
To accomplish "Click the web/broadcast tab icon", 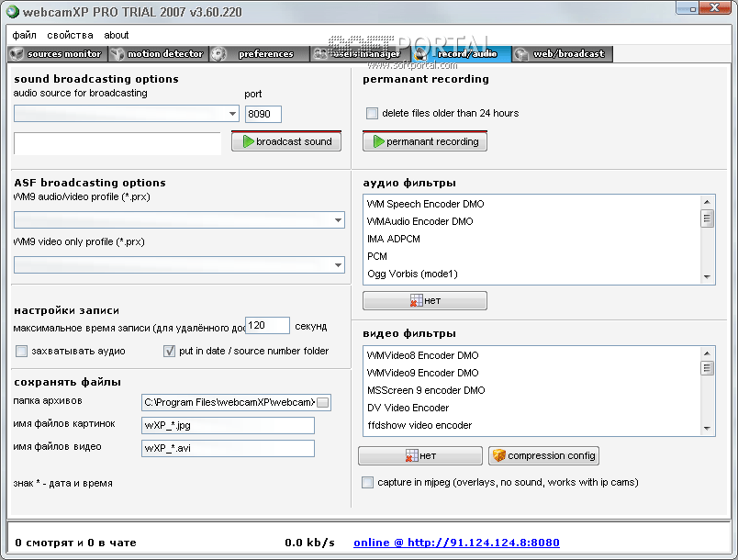I will 521,54.
